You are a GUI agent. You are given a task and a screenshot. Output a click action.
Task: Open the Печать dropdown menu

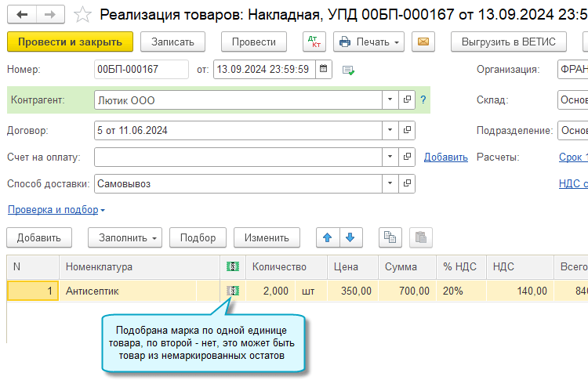point(368,42)
